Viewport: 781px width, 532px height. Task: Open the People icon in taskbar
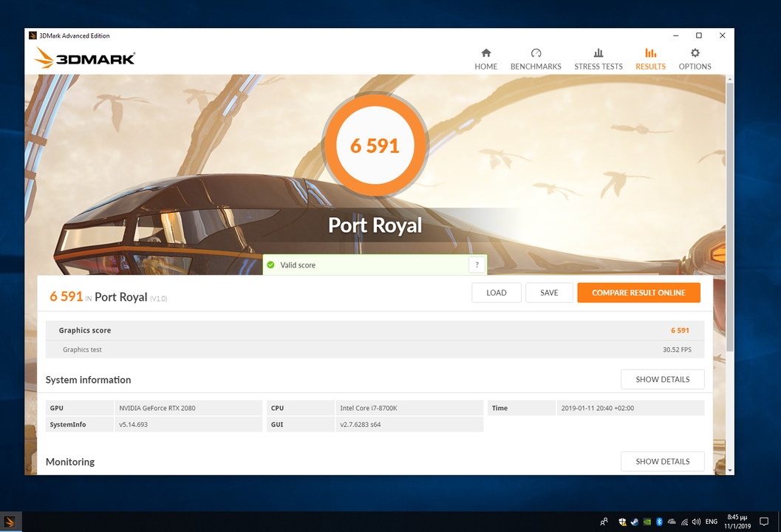[604, 522]
